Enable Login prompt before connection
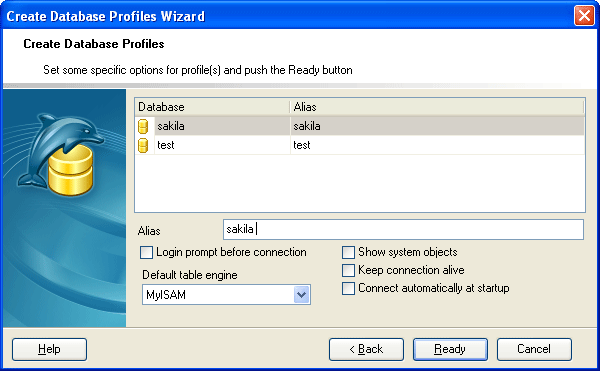600x371 pixels. tap(147, 252)
